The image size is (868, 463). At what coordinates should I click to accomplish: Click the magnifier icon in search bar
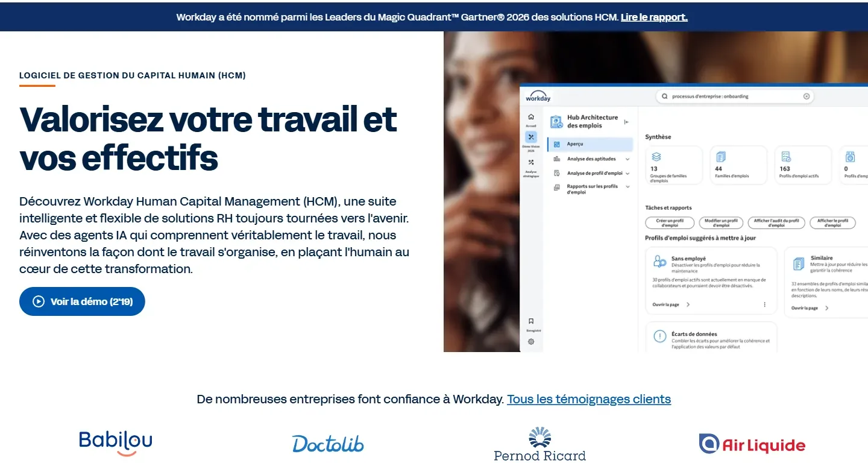pyautogui.click(x=665, y=96)
